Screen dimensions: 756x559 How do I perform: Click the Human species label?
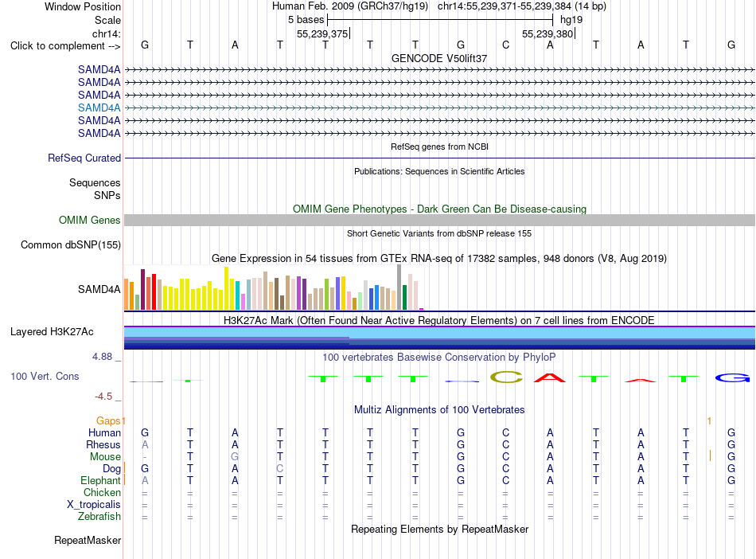104,432
